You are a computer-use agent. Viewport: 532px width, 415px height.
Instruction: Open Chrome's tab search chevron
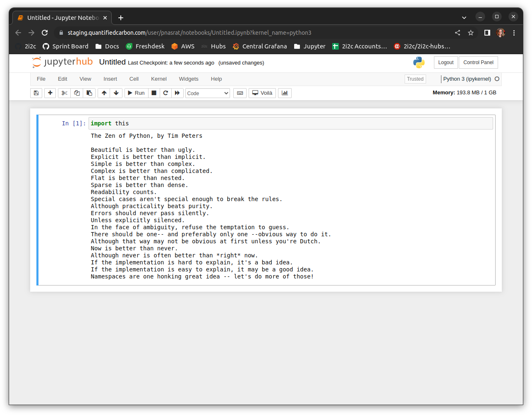(464, 17)
